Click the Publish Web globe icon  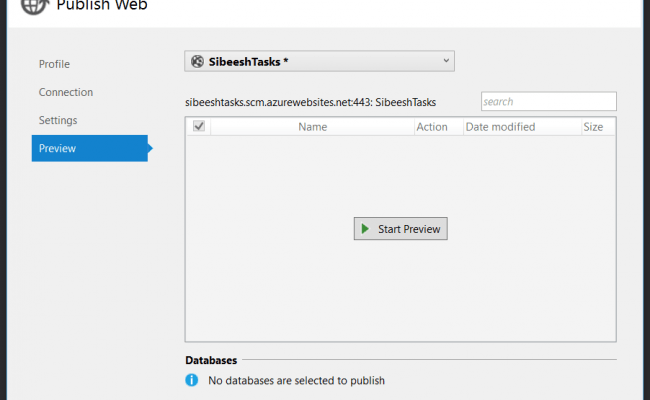pos(35,6)
